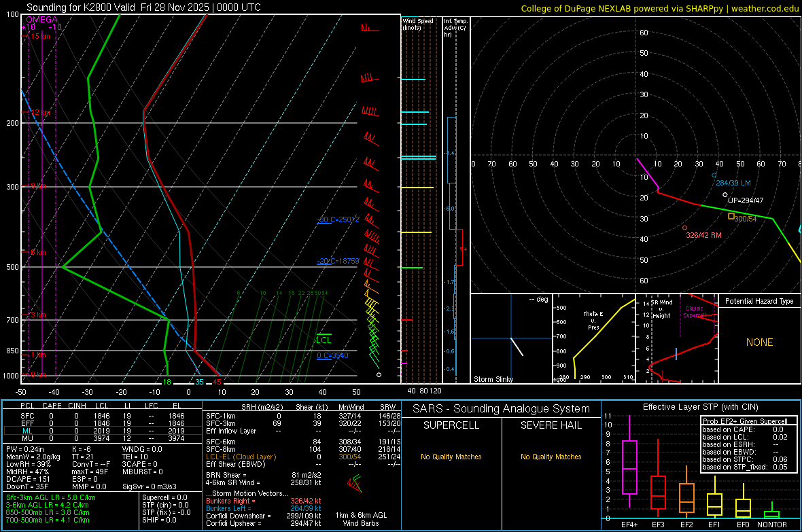Click the red Bunkers right-mover circle on hodograph

684,228
